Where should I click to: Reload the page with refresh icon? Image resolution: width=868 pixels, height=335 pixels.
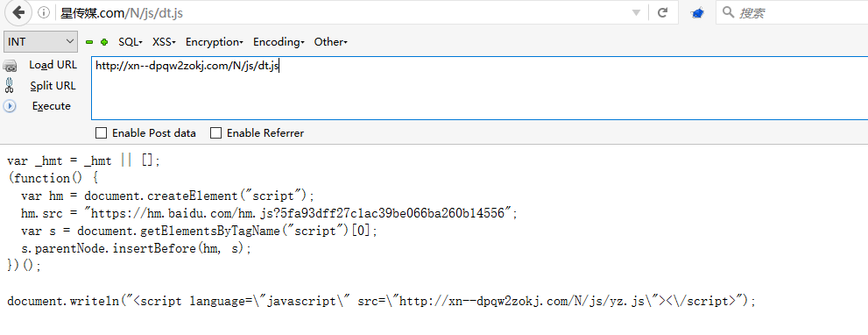(x=663, y=12)
